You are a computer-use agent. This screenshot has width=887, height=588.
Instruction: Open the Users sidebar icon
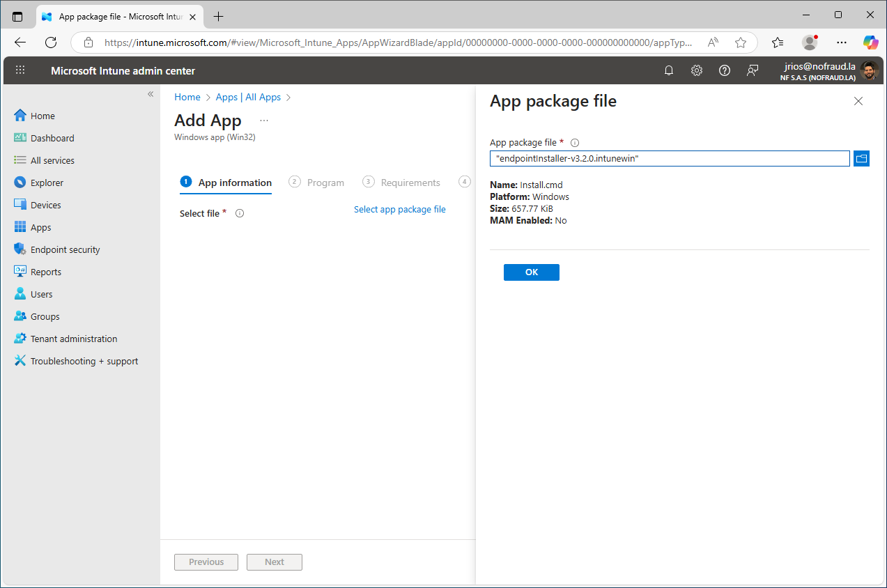click(x=20, y=294)
